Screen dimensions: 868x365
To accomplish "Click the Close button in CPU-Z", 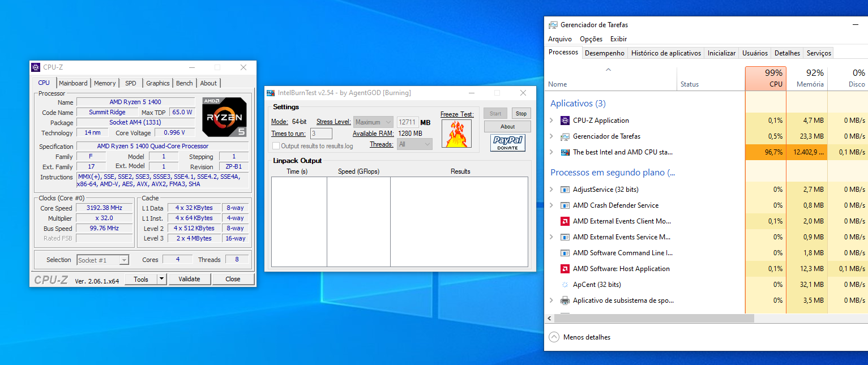I will 233,279.
